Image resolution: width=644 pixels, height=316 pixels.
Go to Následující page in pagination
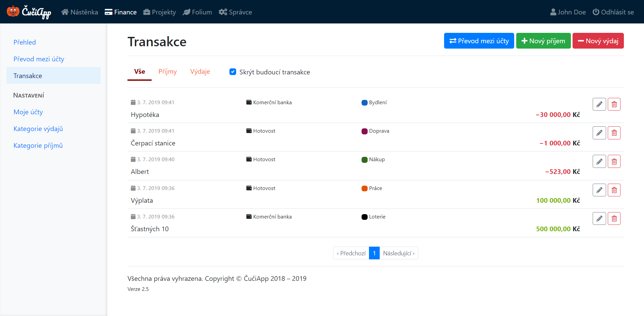[x=399, y=253]
